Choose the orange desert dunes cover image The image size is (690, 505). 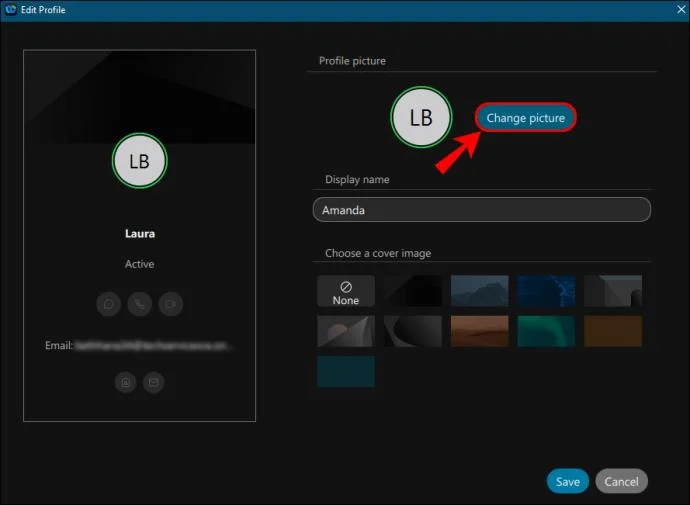click(480, 331)
